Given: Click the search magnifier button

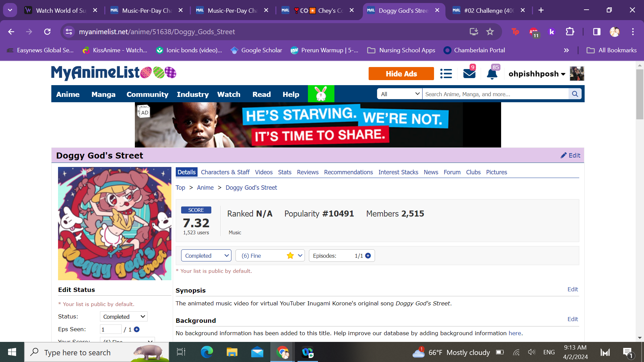Looking at the screenshot, I should tap(575, 94).
